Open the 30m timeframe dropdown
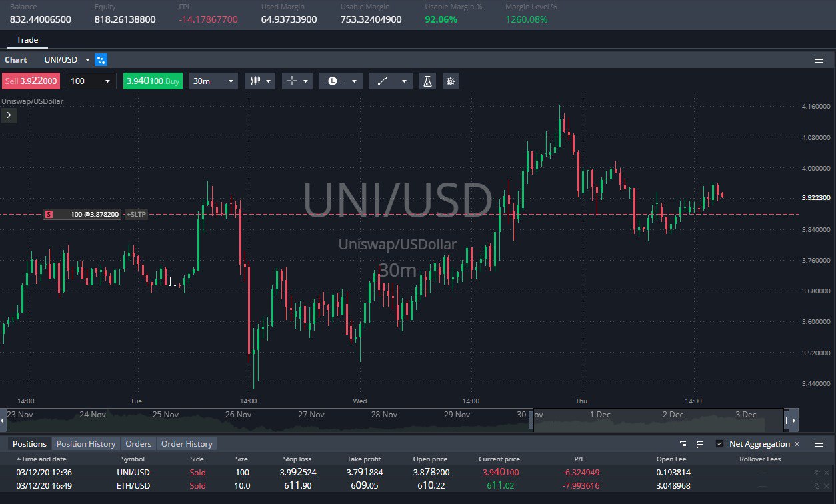 point(213,81)
